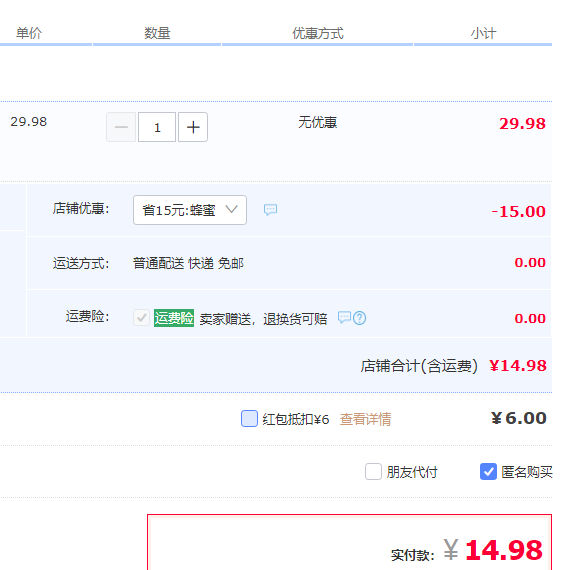This screenshot has width=581, height=570.
Task: Click the 实付款 total amount 14.98
Action: tap(504, 550)
